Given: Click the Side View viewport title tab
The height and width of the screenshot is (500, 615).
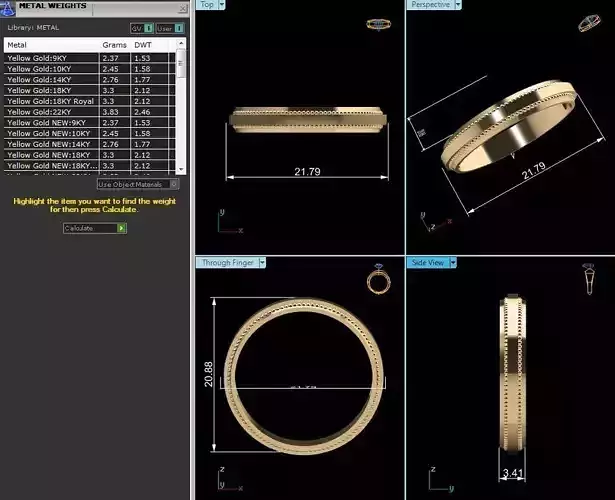Looking at the screenshot, I should click(428, 263).
